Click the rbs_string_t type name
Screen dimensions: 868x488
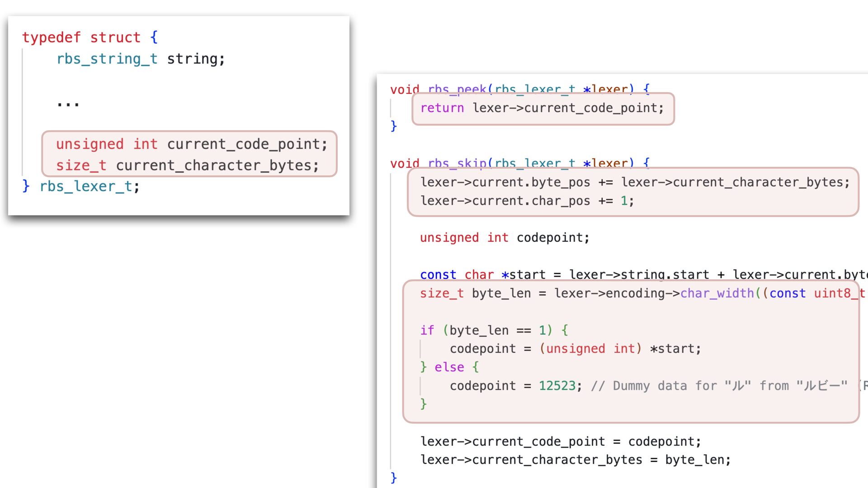107,59
